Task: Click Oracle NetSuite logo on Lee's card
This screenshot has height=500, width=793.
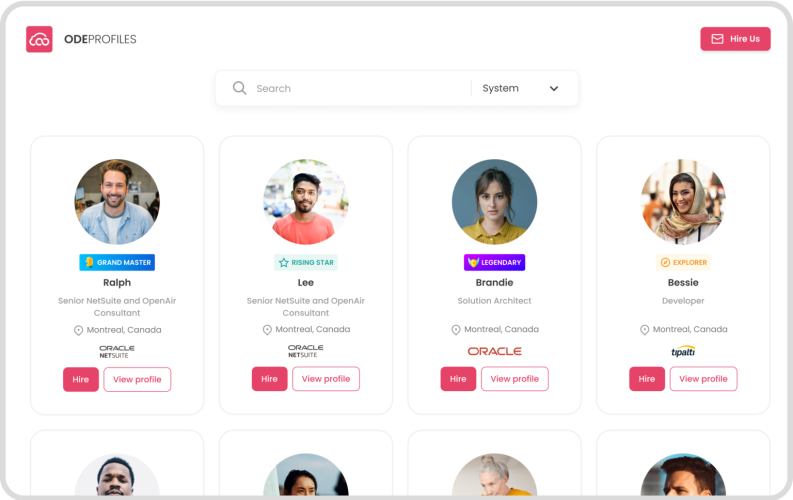Action: (305, 351)
